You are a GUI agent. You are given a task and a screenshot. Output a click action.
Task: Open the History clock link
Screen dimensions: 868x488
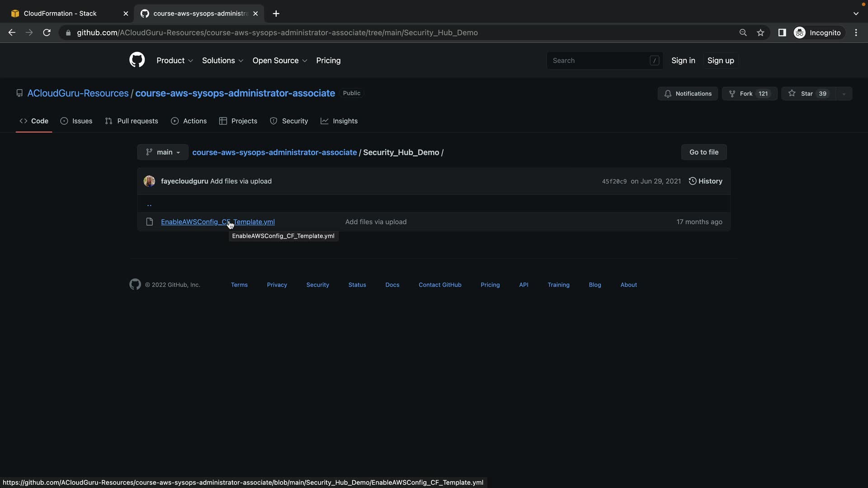click(705, 181)
